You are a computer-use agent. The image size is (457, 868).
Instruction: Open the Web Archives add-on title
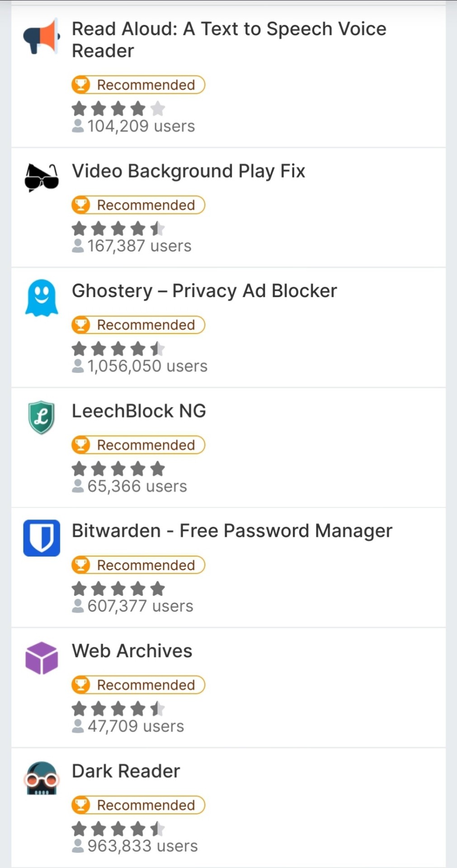click(x=132, y=651)
